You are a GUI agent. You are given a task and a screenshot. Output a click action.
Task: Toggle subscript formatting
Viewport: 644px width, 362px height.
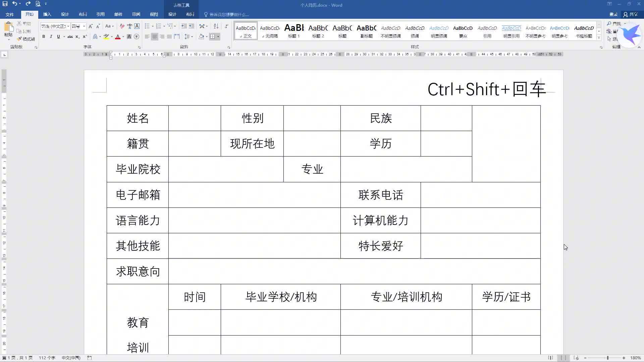pos(77,37)
